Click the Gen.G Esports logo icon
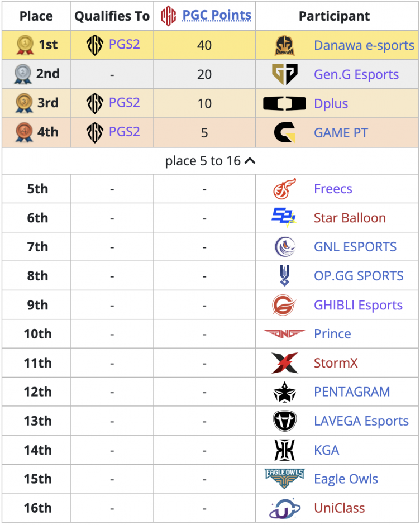Image resolution: width=420 pixels, height=525 pixels. [x=284, y=74]
